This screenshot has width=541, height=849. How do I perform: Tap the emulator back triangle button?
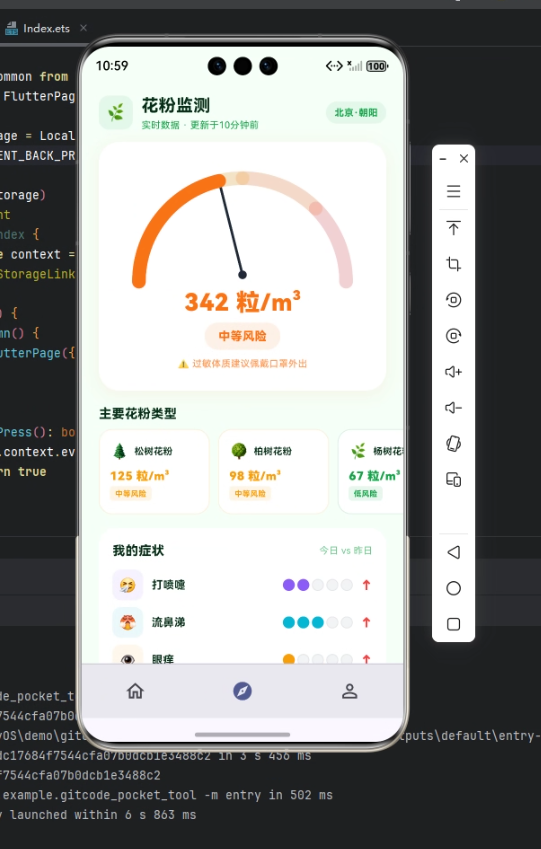point(453,552)
